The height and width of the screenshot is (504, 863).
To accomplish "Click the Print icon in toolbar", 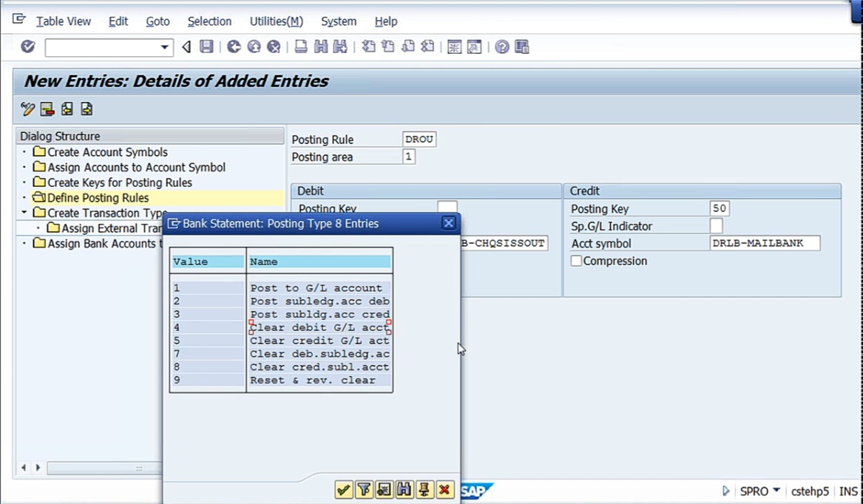I will (x=300, y=47).
